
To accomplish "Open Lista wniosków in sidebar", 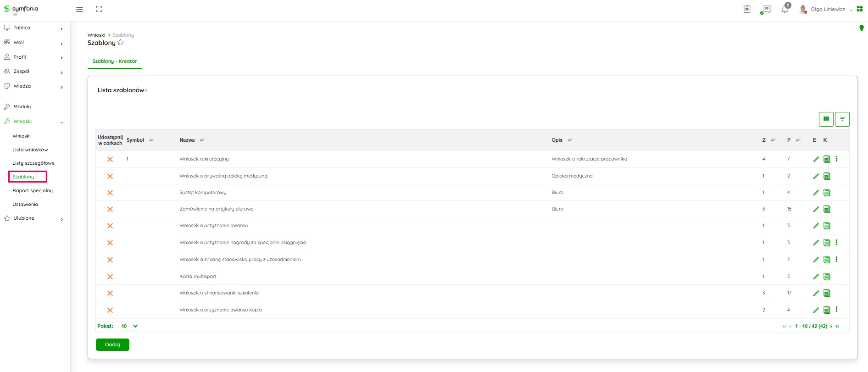I will click(30, 150).
